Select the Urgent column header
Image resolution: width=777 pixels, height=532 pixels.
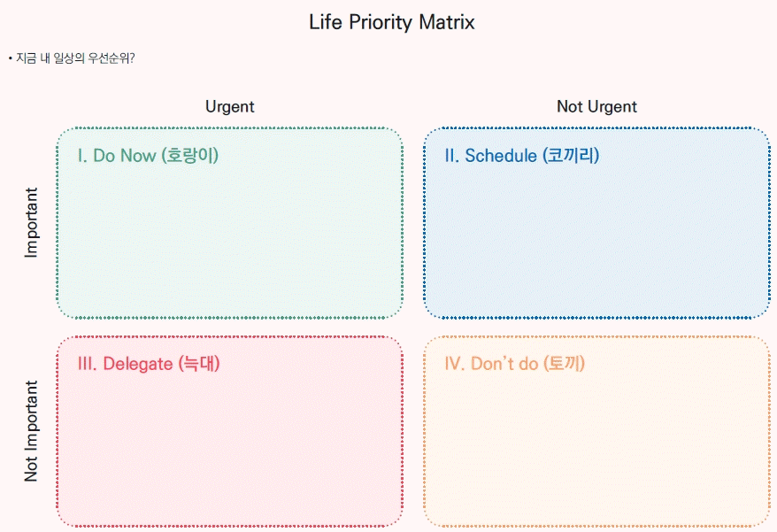click(x=230, y=106)
